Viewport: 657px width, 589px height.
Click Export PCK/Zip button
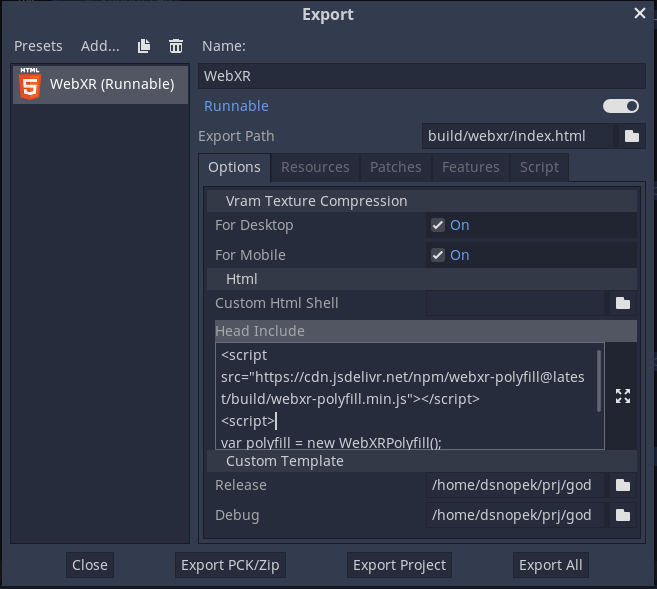click(x=230, y=565)
